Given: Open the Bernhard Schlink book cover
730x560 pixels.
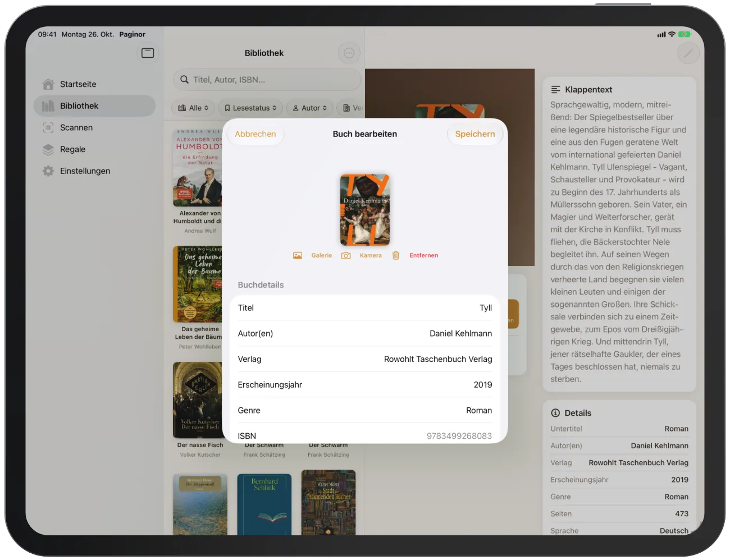Looking at the screenshot, I should pos(264,504).
